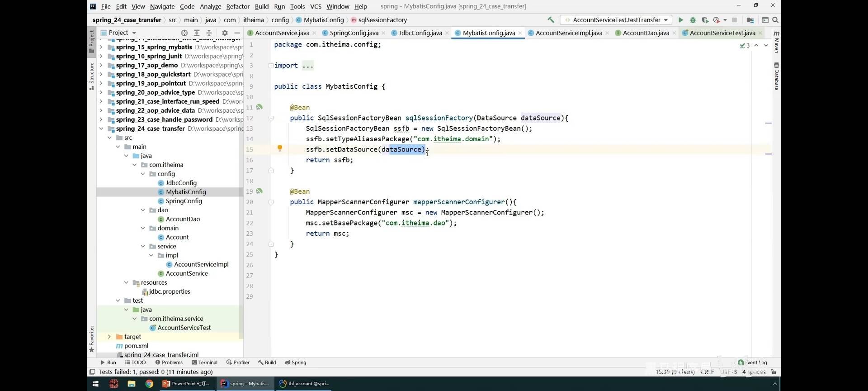
Task: Switch to SpringConfig.java tab
Action: coord(354,33)
